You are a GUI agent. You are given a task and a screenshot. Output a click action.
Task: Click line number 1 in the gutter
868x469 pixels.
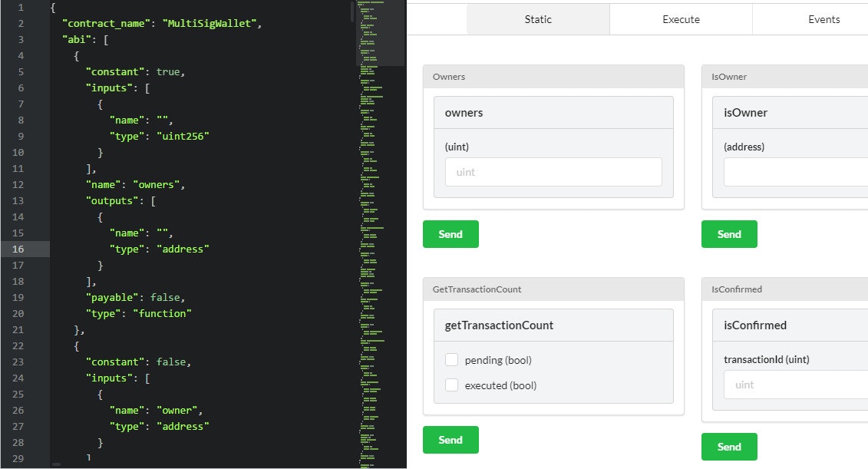point(21,7)
